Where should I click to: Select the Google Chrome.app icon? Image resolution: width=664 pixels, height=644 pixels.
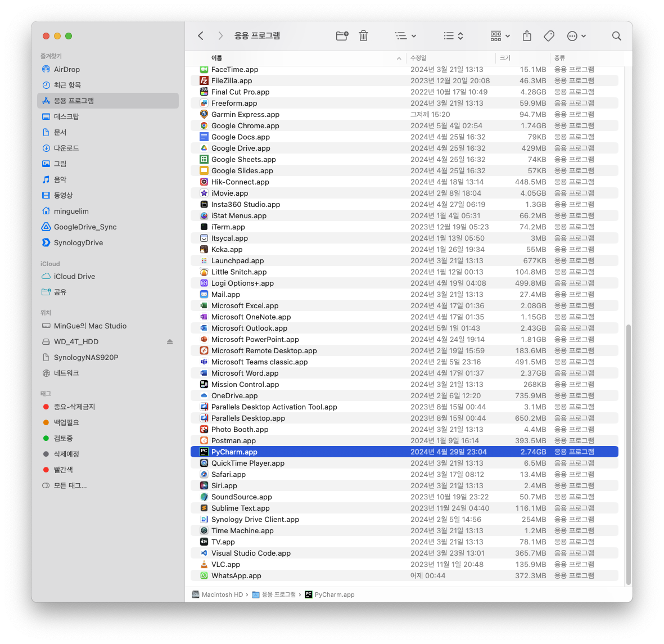tap(204, 126)
